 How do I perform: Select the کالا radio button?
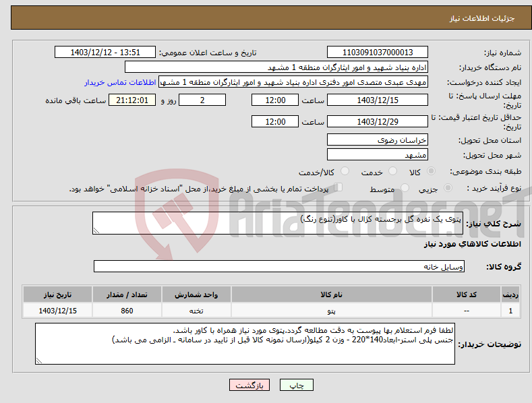coord(432,171)
